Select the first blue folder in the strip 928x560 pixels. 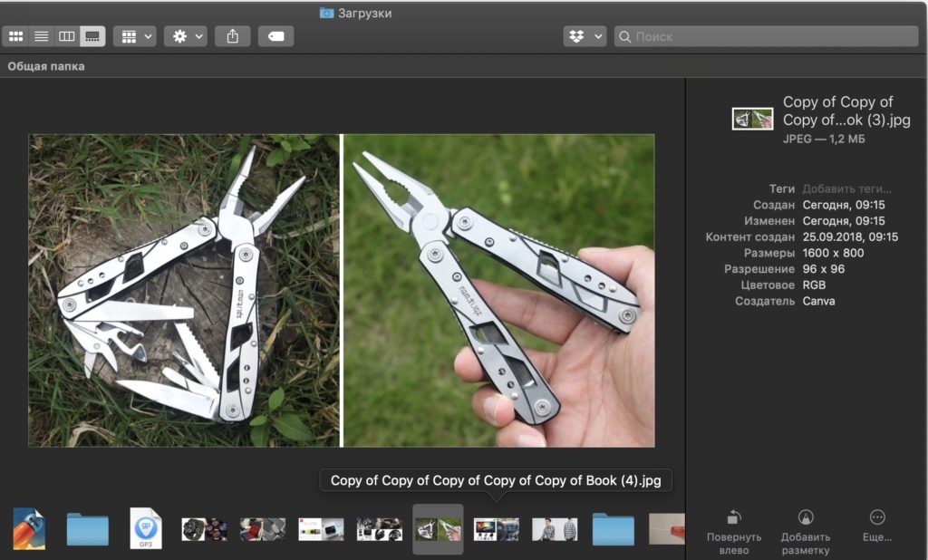88,529
